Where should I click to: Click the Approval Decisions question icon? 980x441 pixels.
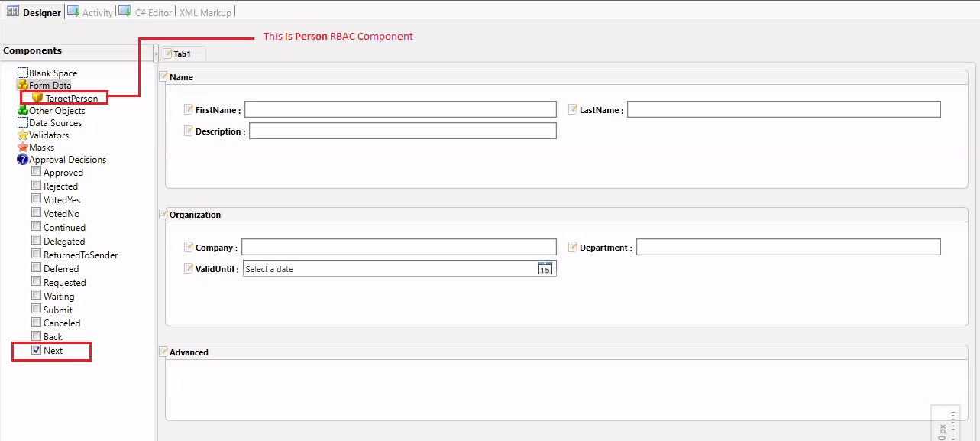23,159
